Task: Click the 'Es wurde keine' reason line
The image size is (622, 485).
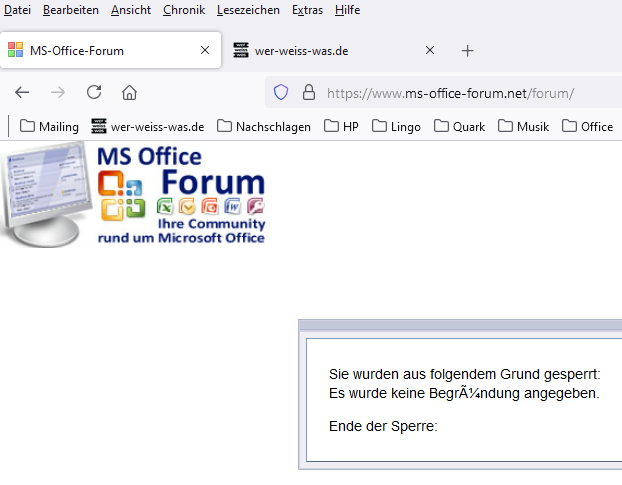Action: [x=464, y=393]
